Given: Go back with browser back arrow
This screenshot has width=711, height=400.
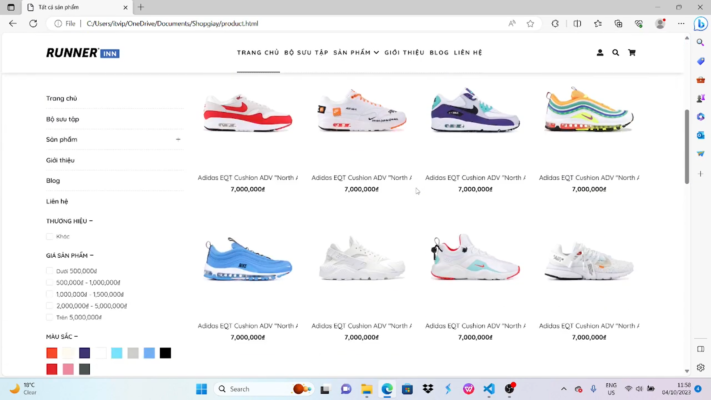Looking at the screenshot, I should pyautogui.click(x=13, y=23).
